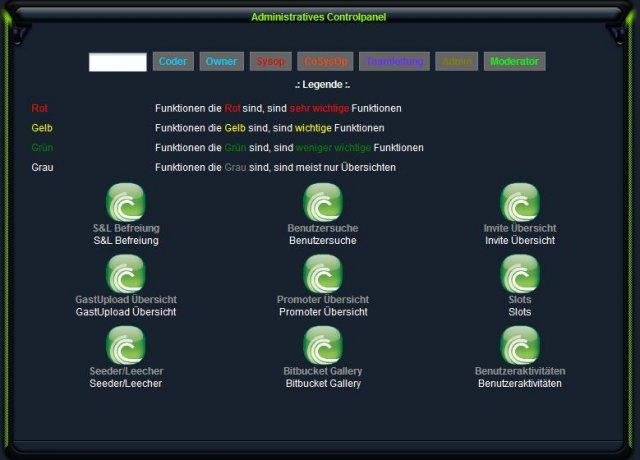Select the red Sysop tab

pos(271,62)
